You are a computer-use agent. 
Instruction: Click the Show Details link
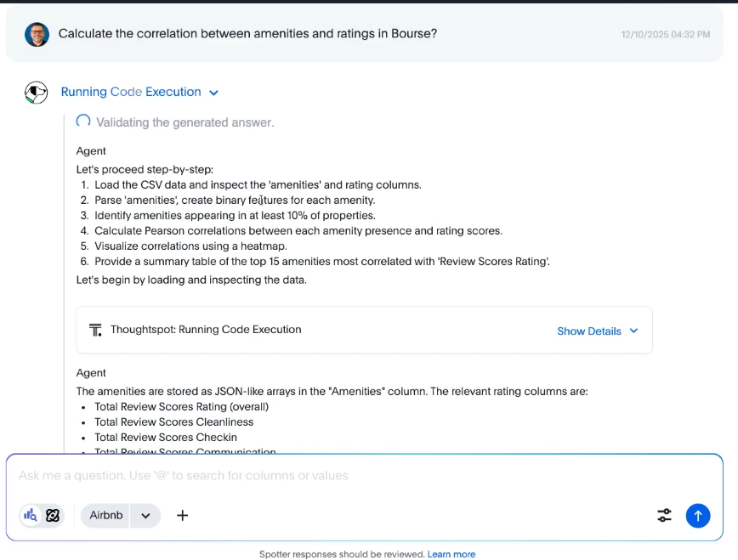588,331
